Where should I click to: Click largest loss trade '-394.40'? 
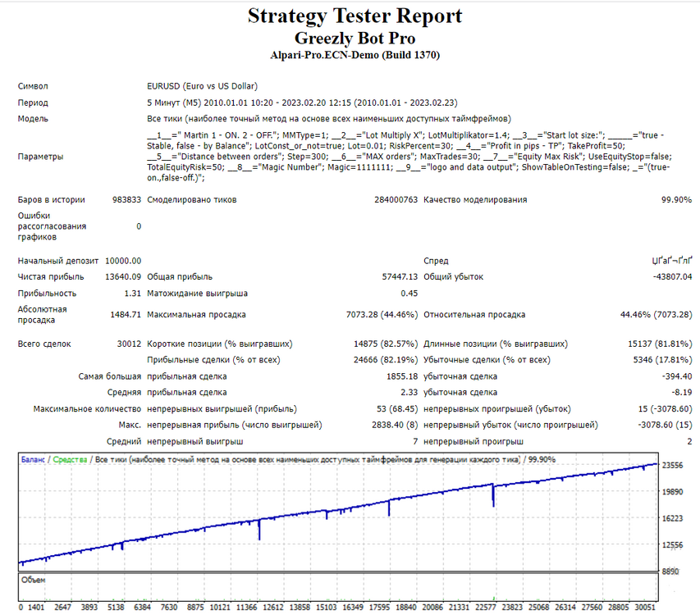point(677,377)
